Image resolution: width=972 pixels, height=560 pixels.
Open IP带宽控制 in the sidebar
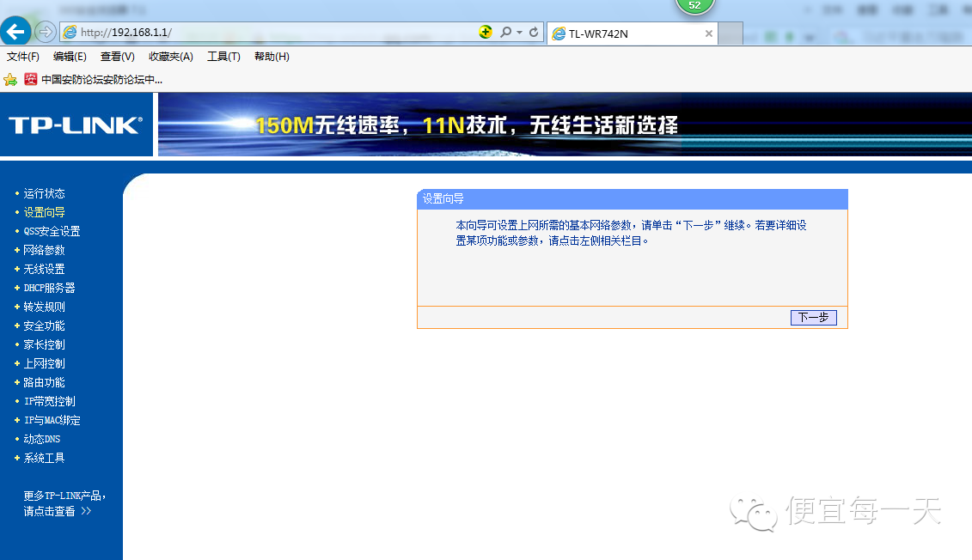(x=49, y=401)
